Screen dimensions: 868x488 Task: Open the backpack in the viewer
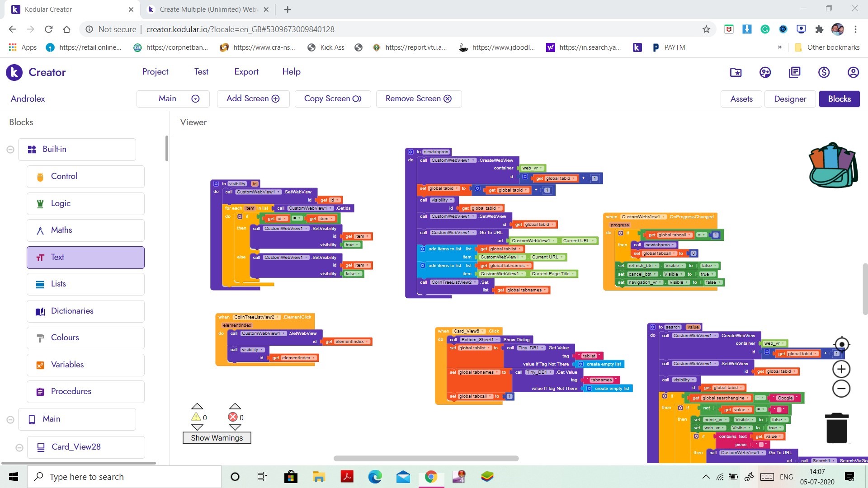833,165
